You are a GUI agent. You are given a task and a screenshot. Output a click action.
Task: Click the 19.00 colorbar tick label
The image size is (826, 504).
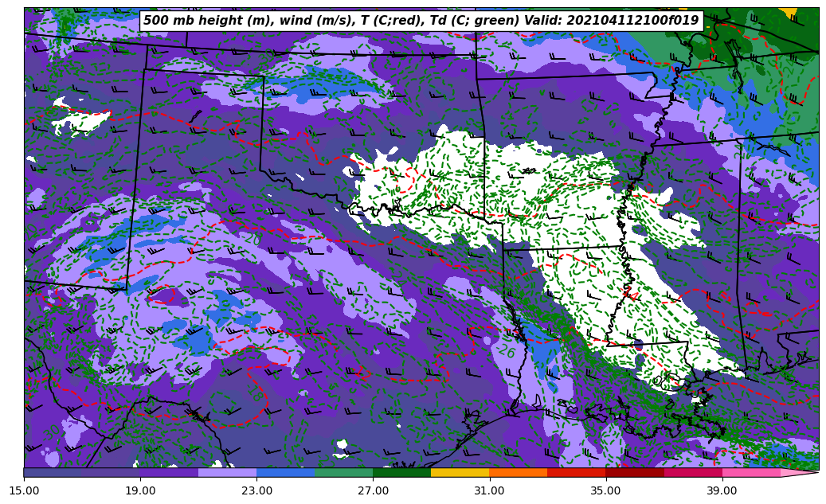140,490
